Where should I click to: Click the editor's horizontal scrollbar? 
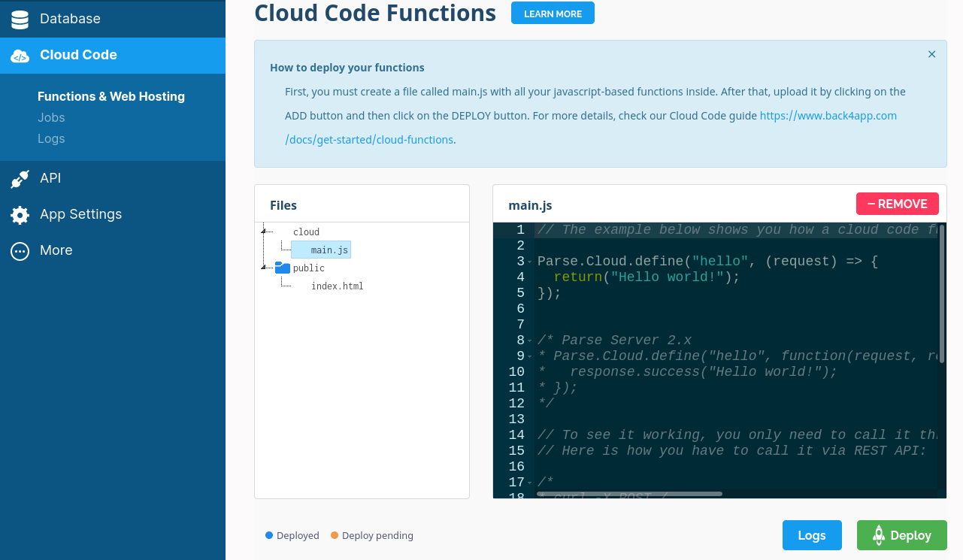click(x=630, y=494)
